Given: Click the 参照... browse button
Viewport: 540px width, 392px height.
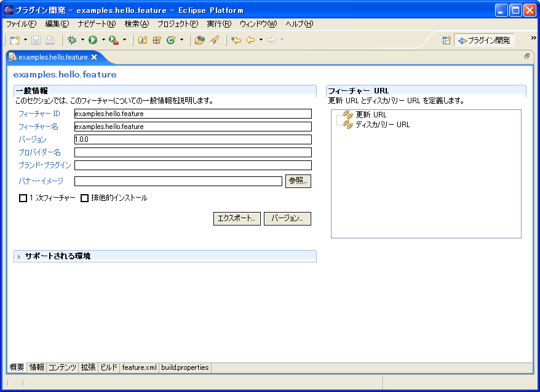Looking at the screenshot, I should click(x=298, y=181).
